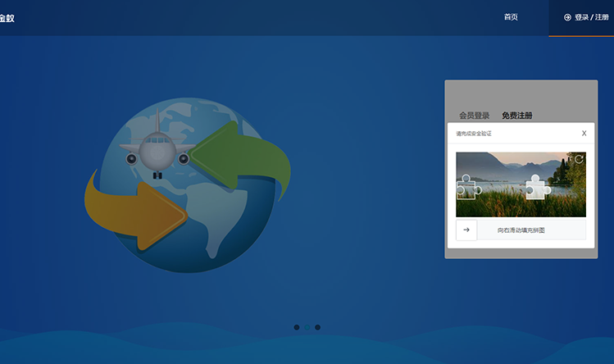Click the circled arrow login icon
The image size is (614, 364).
click(x=567, y=17)
